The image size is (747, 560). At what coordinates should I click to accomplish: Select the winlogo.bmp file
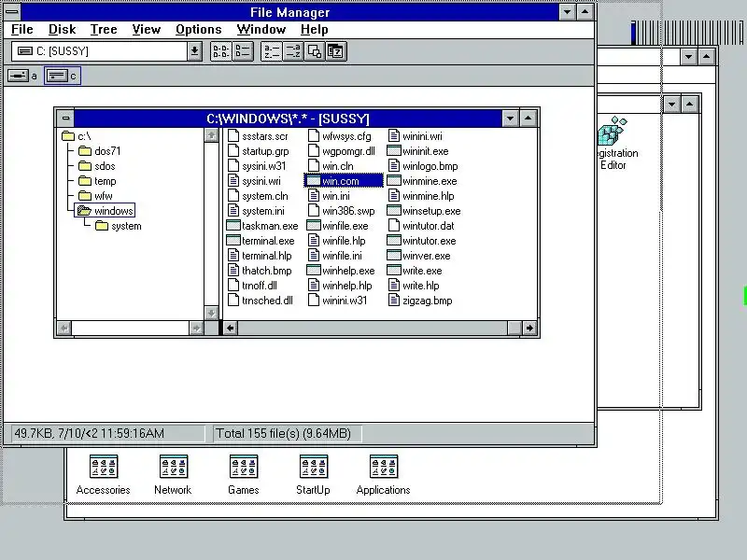(x=423, y=166)
